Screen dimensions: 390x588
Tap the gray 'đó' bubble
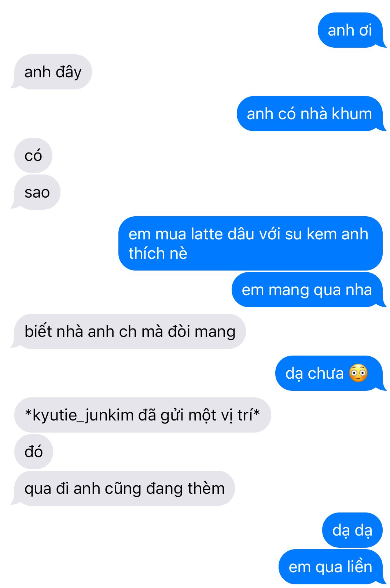click(34, 452)
